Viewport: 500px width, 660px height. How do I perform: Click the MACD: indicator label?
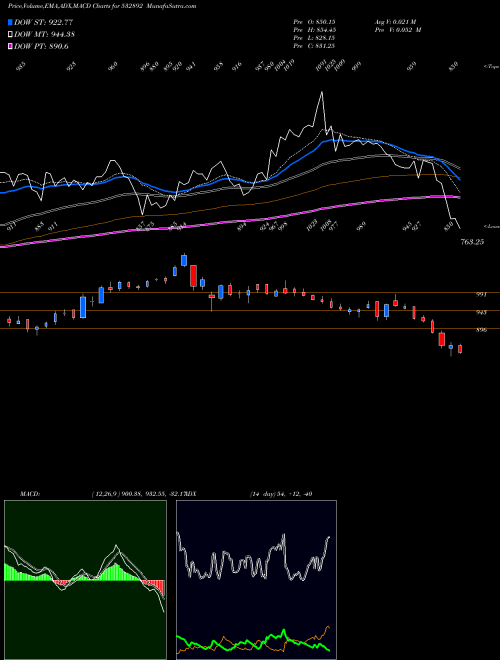pyautogui.click(x=30, y=494)
